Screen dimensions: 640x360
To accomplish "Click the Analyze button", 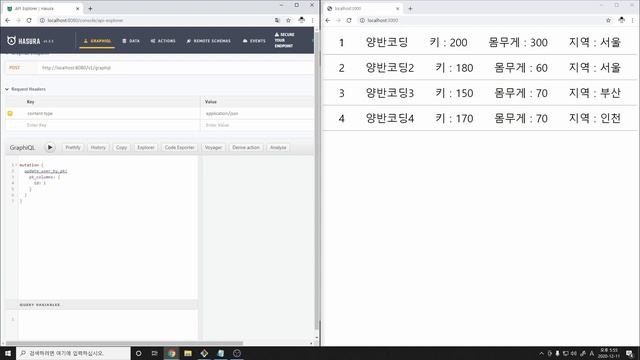I will click(x=278, y=147).
